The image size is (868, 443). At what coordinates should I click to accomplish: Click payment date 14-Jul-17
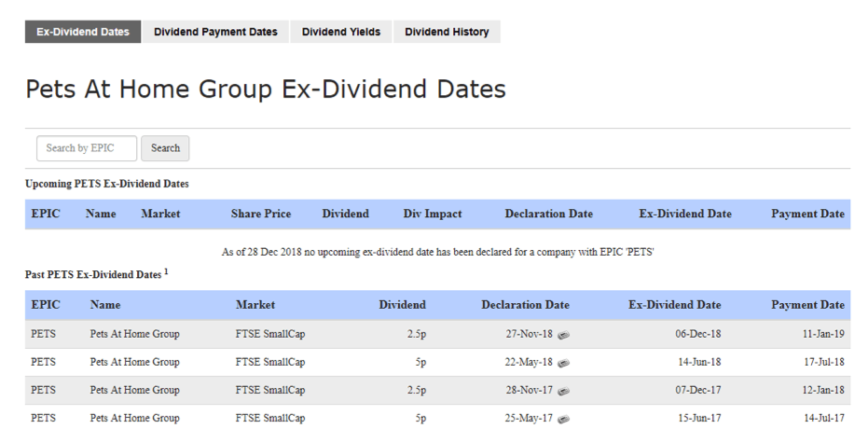[x=824, y=419]
